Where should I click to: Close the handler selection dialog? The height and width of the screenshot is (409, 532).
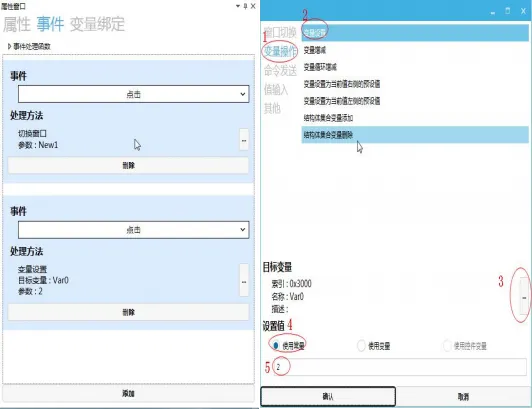[523, 11]
